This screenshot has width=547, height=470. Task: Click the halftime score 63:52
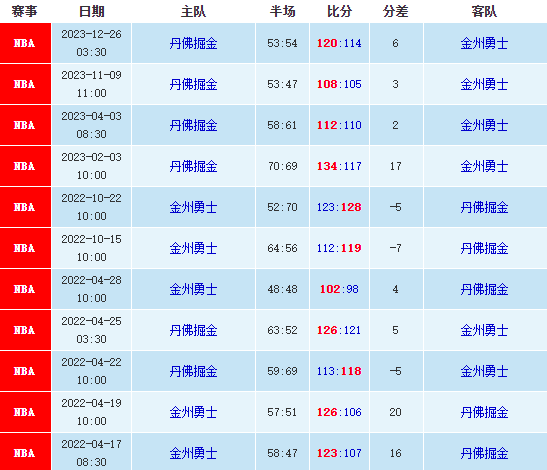click(x=282, y=330)
